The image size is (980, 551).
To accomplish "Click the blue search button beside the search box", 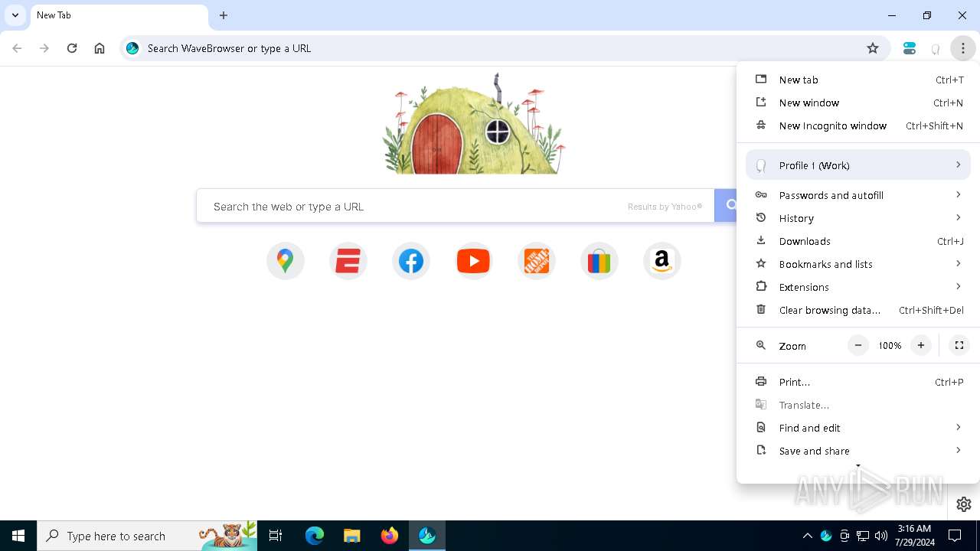I will 726,205.
